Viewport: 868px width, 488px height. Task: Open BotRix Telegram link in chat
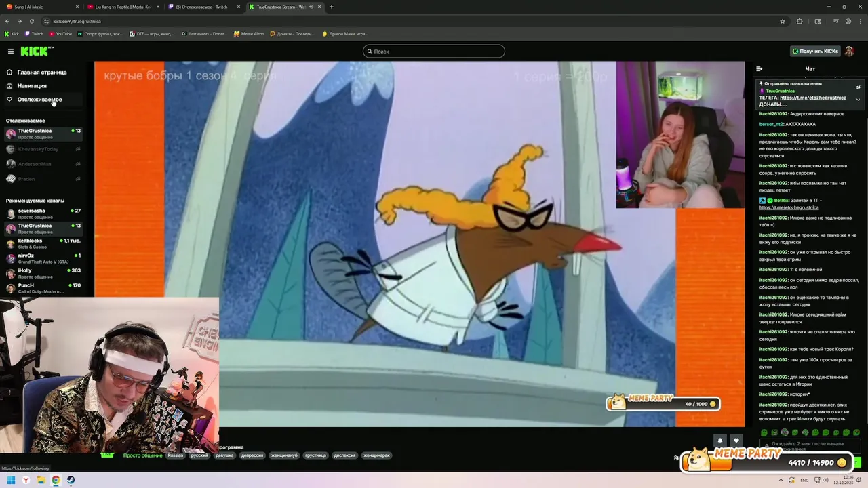[789, 207]
